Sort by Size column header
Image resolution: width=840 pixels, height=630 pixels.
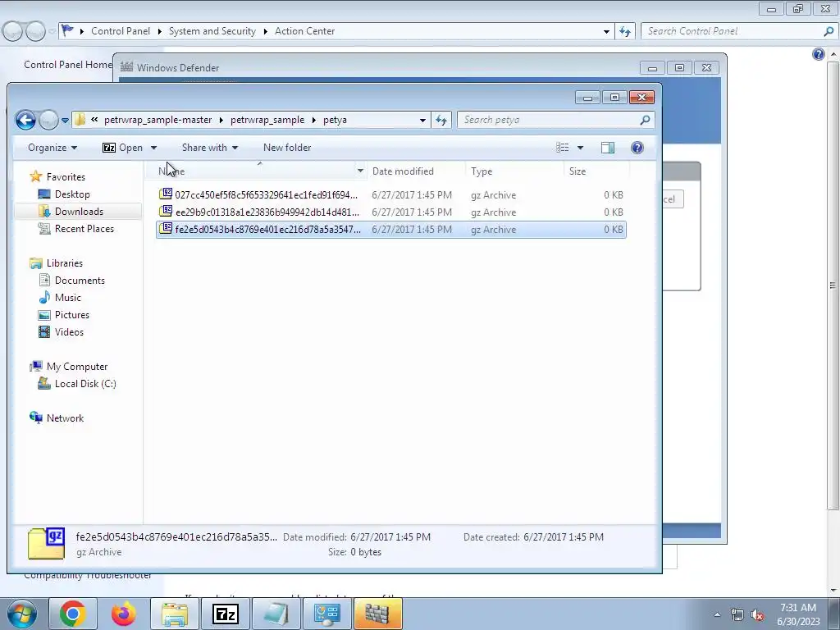point(597,171)
